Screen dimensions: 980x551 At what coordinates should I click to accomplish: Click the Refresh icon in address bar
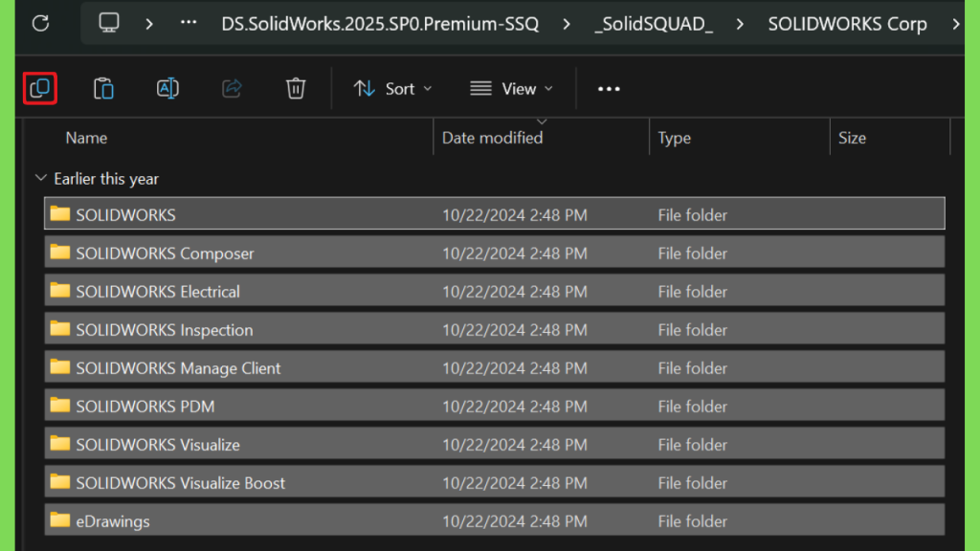tap(40, 23)
